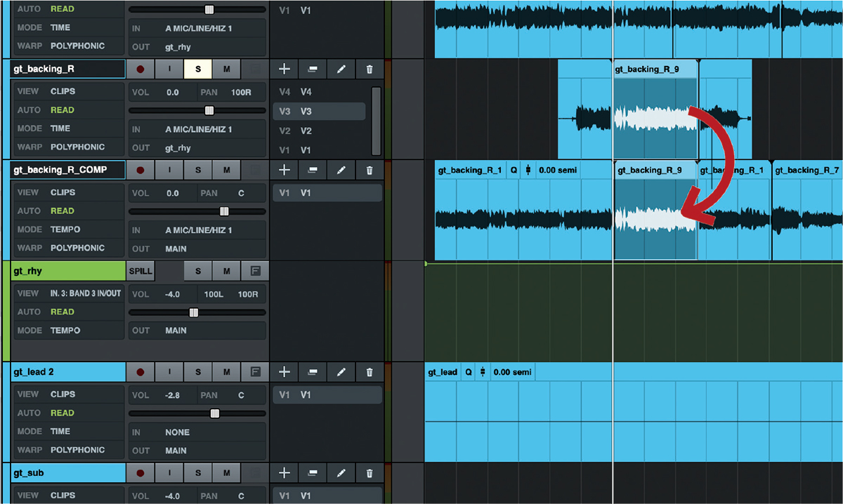This screenshot has width=843, height=504.
Task: Click the Q button on the gt_backing_R_1 clip
Action: pos(514,170)
